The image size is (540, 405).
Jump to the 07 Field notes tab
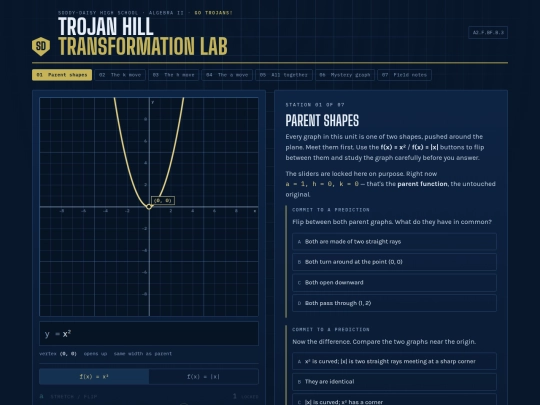[405, 75]
